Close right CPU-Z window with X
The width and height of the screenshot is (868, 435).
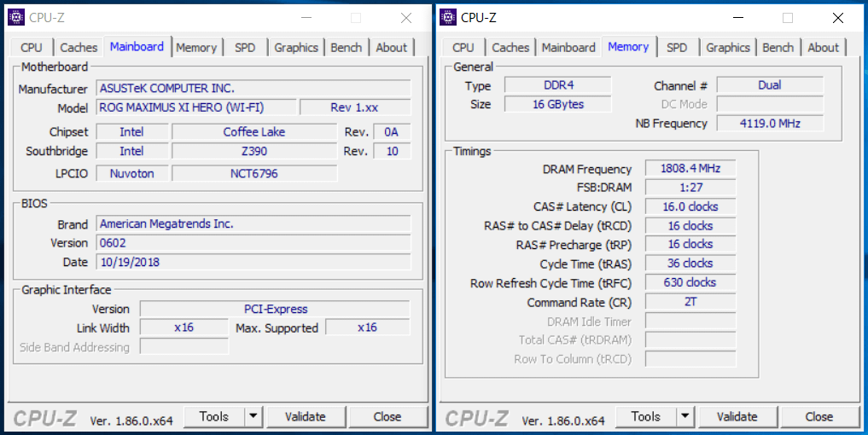click(838, 18)
